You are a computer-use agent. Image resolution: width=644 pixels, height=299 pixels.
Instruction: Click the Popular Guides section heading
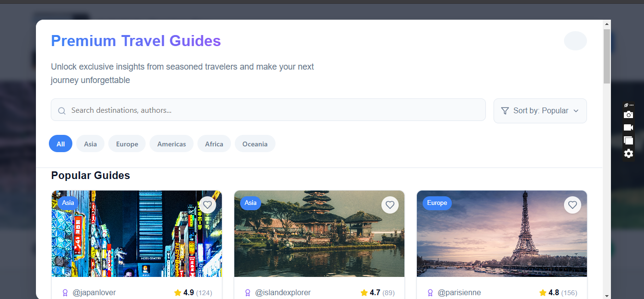(91, 176)
